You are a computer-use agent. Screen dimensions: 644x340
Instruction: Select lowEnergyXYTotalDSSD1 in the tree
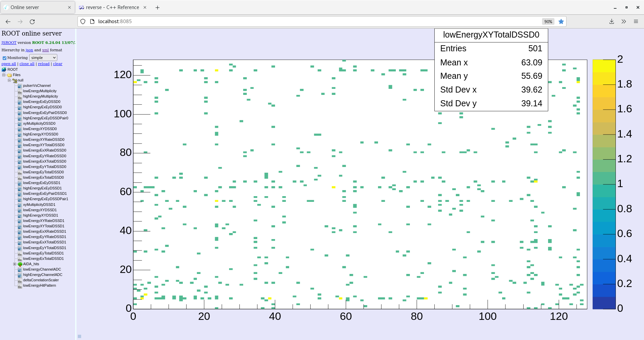click(44, 226)
